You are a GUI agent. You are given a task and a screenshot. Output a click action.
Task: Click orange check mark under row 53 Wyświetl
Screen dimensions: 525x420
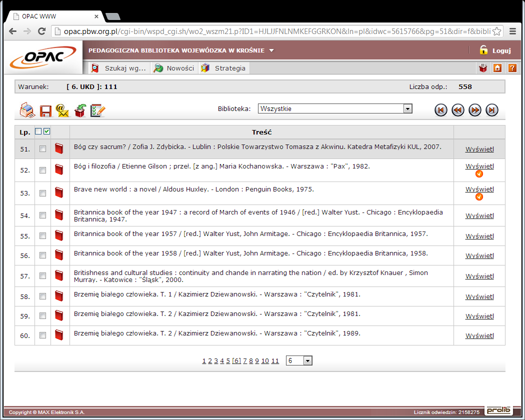point(479,197)
